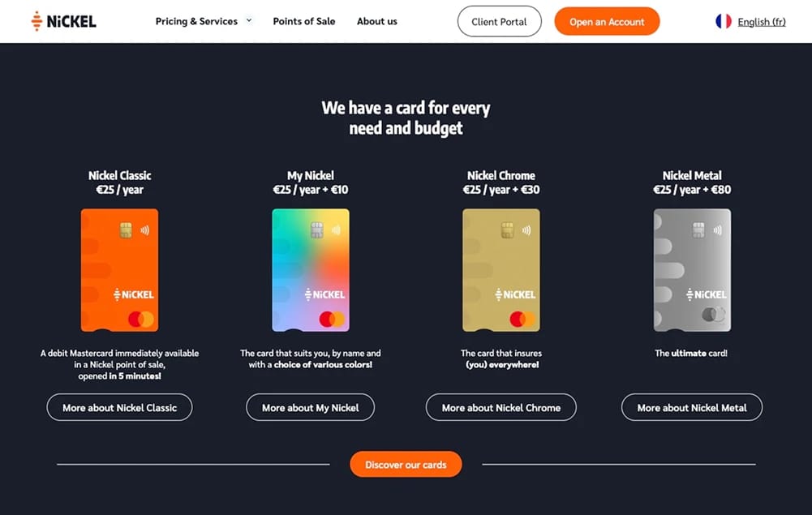Open the English (fr) language selector
This screenshot has width=812, height=515.
coord(761,22)
